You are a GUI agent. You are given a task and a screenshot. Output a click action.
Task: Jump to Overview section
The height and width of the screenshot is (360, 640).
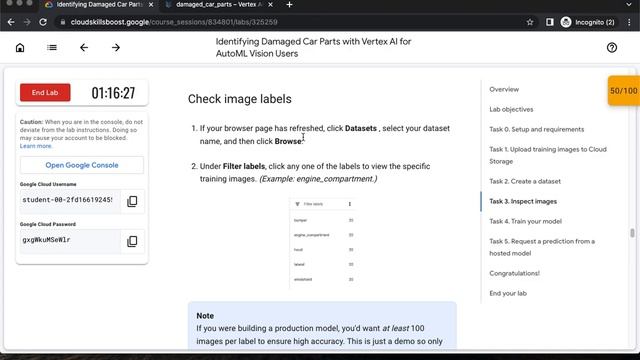click(x=504, y=89)
